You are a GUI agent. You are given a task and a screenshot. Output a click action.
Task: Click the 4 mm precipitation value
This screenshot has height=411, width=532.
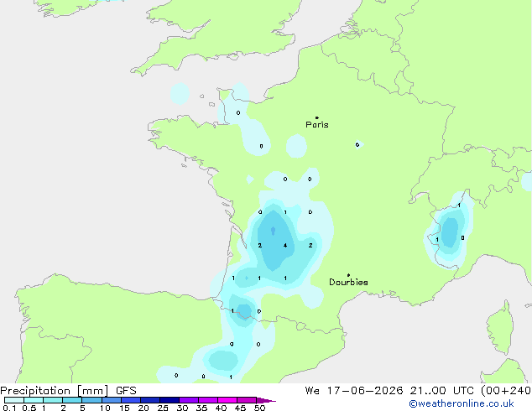point(285,246)
